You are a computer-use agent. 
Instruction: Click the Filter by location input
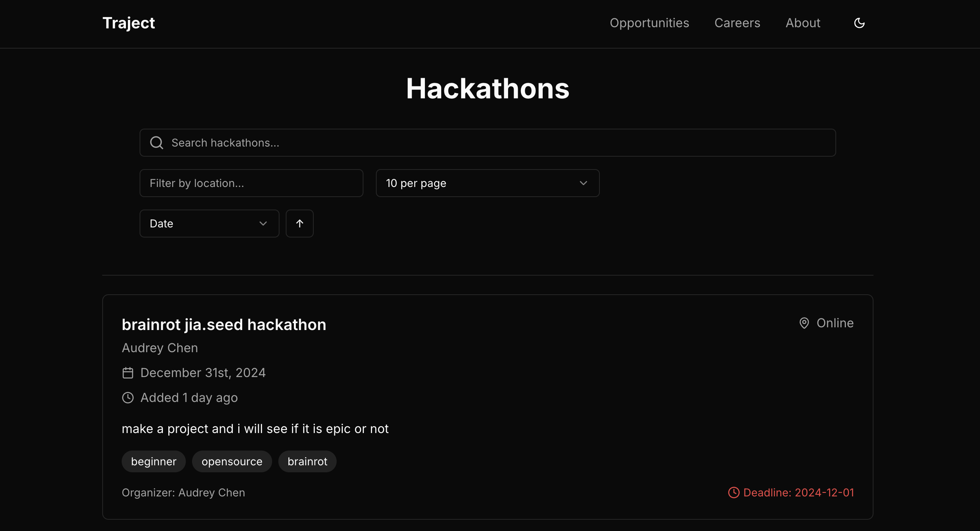(x=251, y=183)
